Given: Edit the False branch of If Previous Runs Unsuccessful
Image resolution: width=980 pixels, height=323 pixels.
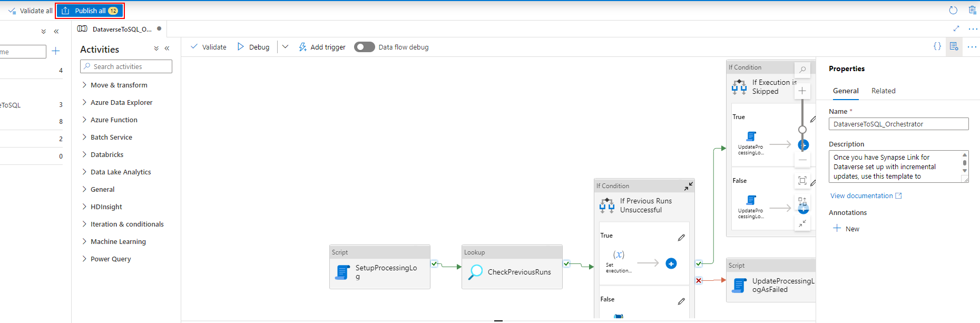Looking at the screenshot, I should pos(681,301).
